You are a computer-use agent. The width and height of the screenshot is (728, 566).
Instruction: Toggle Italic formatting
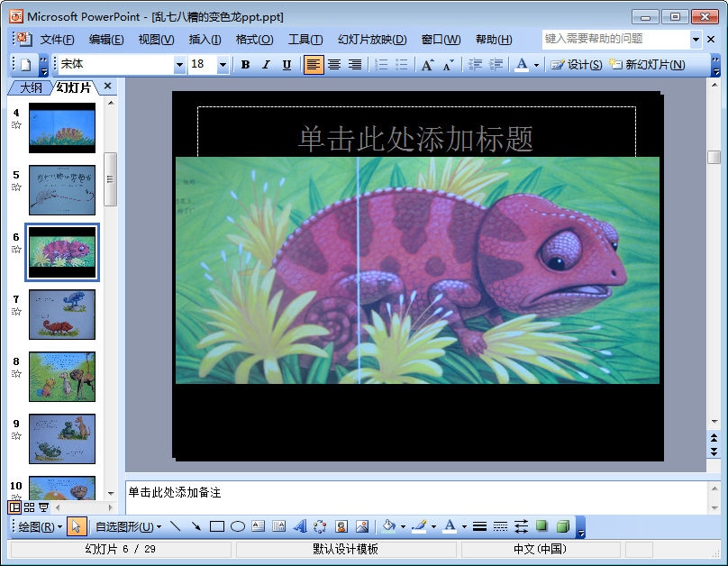[266, 65]
